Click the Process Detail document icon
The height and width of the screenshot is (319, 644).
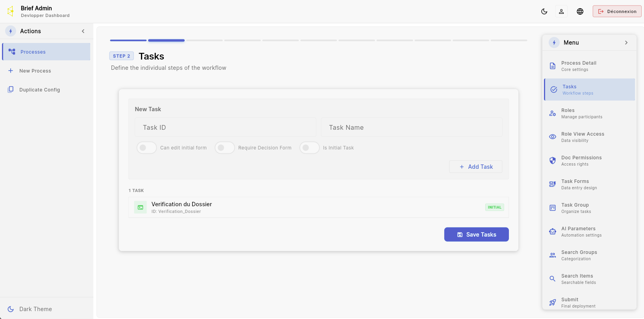point(553,66)
